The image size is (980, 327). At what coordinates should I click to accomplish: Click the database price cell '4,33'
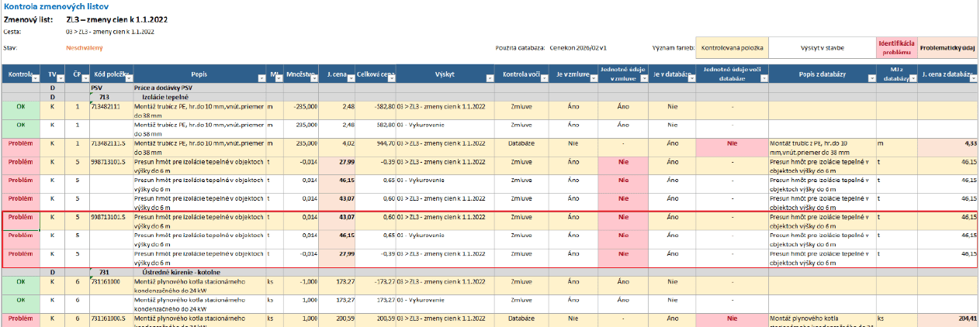(947, 146)
